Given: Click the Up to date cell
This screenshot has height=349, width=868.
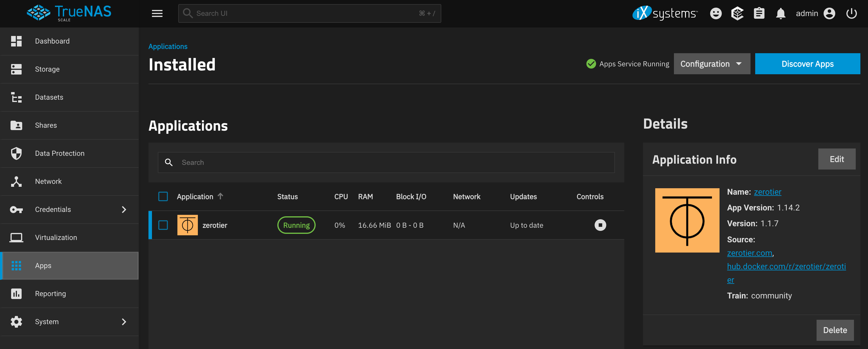Looking at the screenshot, I should (x=526, y=225).
